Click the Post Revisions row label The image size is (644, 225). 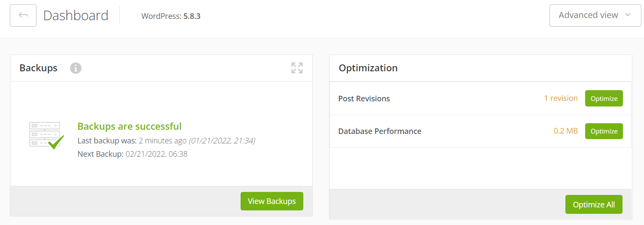tap(364, 98)
